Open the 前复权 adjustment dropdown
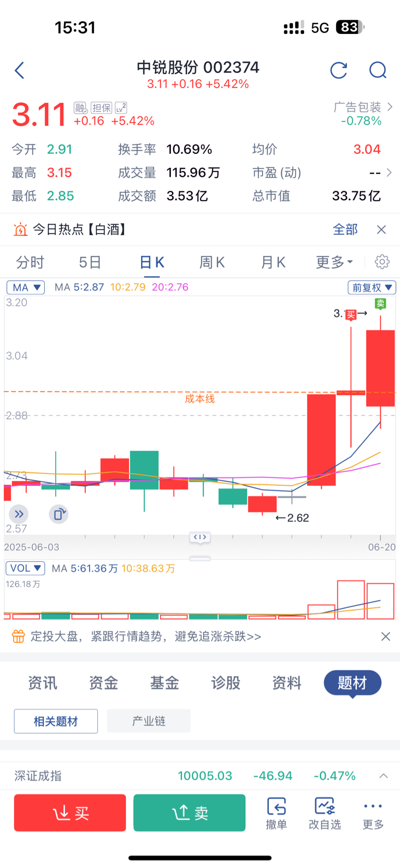The width and height of the screenshot is (400, 868). [x=372, y=287]
